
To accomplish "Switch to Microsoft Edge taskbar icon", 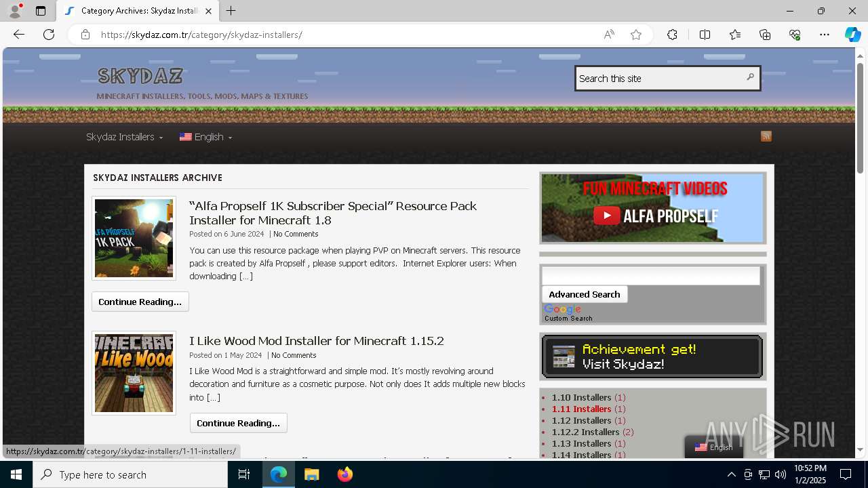I will (279, 474).
